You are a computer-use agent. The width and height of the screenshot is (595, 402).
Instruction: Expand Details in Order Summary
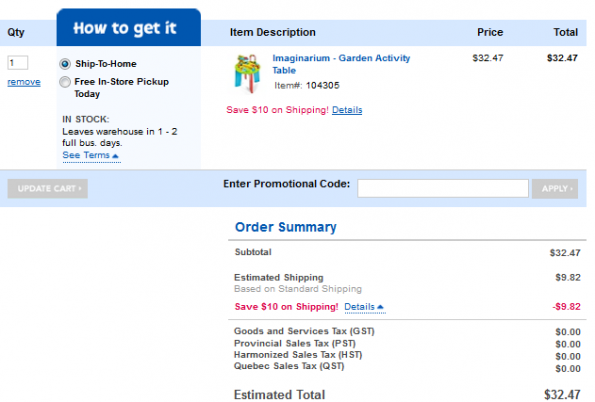click(359, 306)
